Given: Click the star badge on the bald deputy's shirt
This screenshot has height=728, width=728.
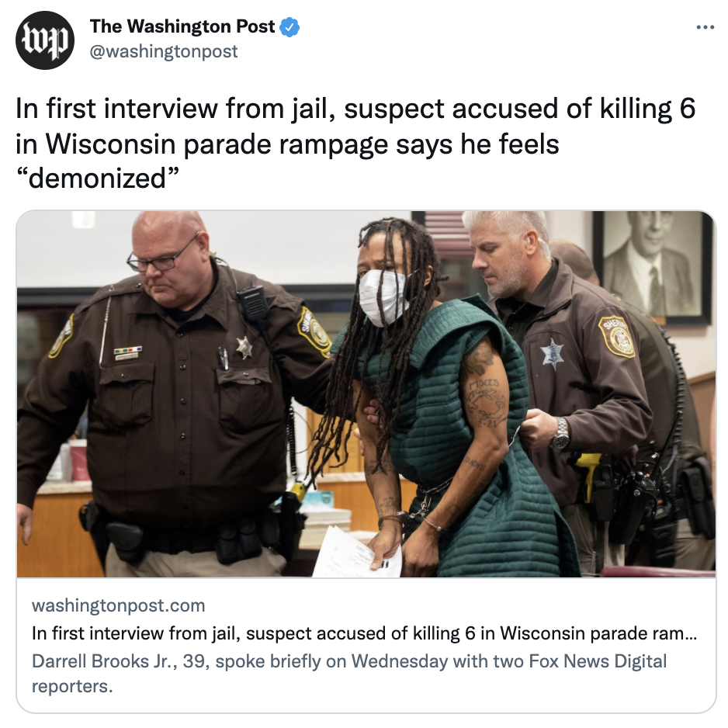Looking at the screenshot, I should coord(244,347).
